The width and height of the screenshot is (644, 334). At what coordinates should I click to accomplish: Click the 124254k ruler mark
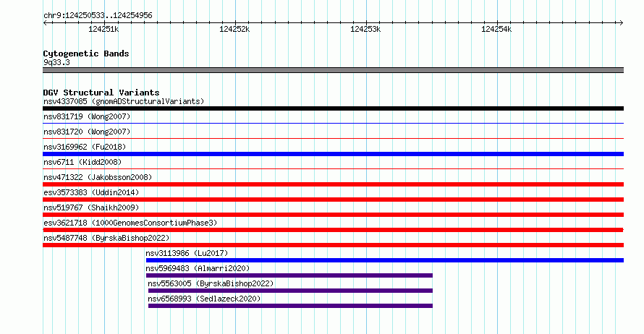tap(496, 29)
